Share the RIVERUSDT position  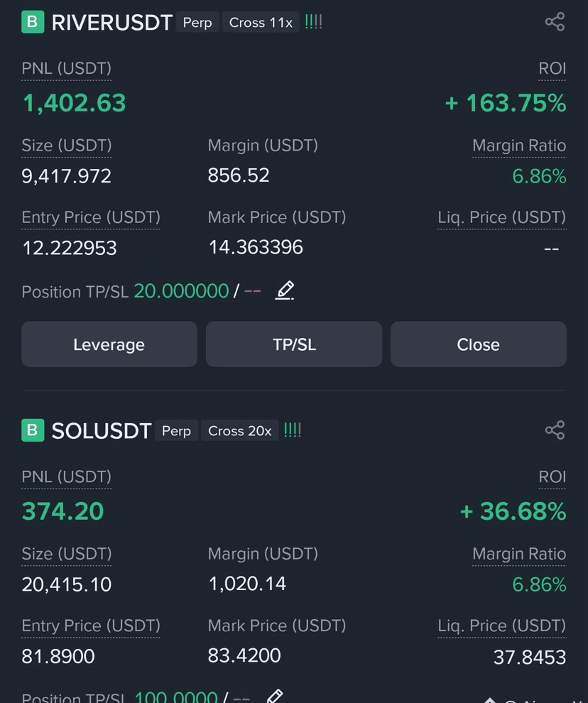coord(555,22)
